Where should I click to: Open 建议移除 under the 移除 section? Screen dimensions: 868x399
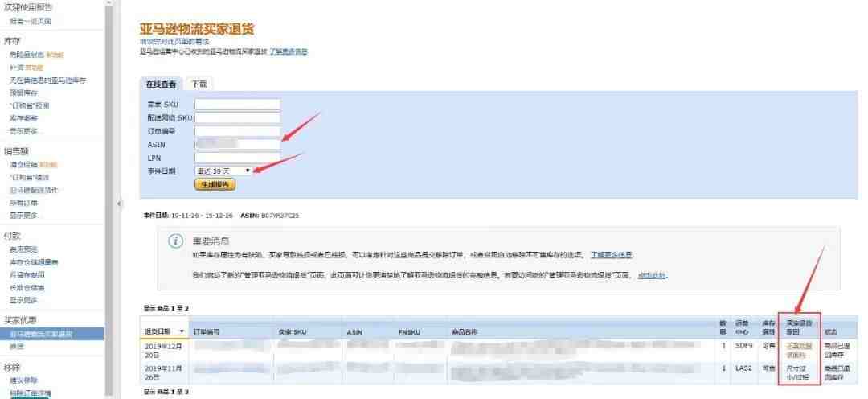click(23, 380)
